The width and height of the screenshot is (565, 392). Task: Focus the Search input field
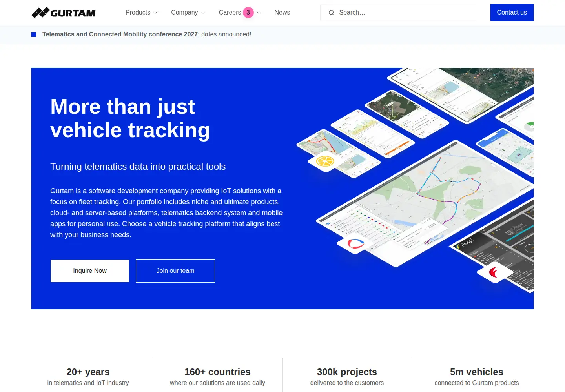pos(398,13)
